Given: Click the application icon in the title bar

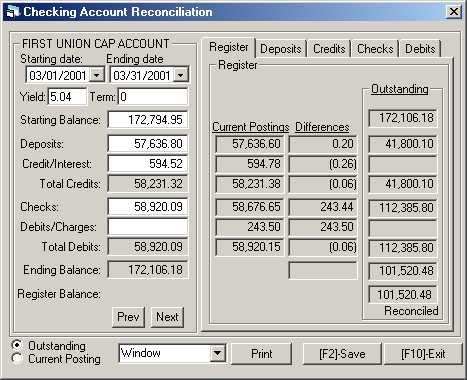Looking at the screenshot, I should click(12, 11).
